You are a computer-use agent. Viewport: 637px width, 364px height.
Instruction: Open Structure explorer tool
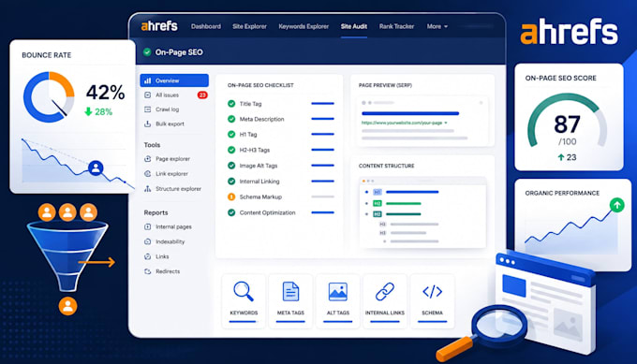click(178, 189)
